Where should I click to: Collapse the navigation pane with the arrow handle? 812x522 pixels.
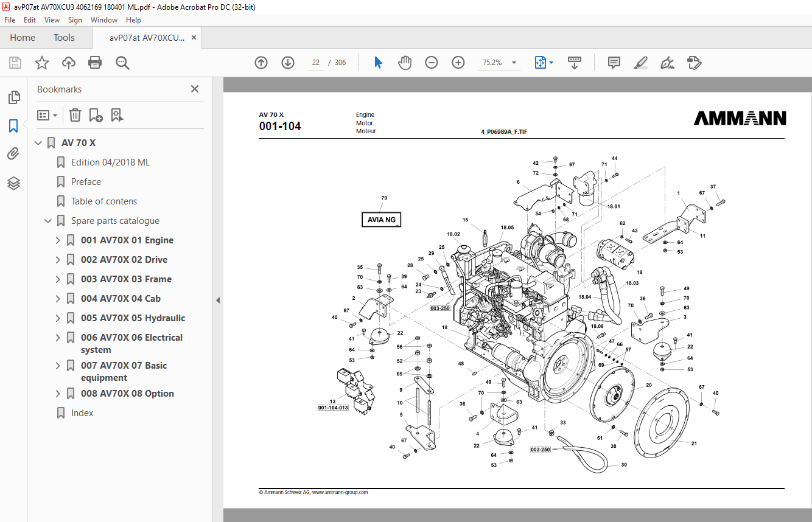click(217, 300)
